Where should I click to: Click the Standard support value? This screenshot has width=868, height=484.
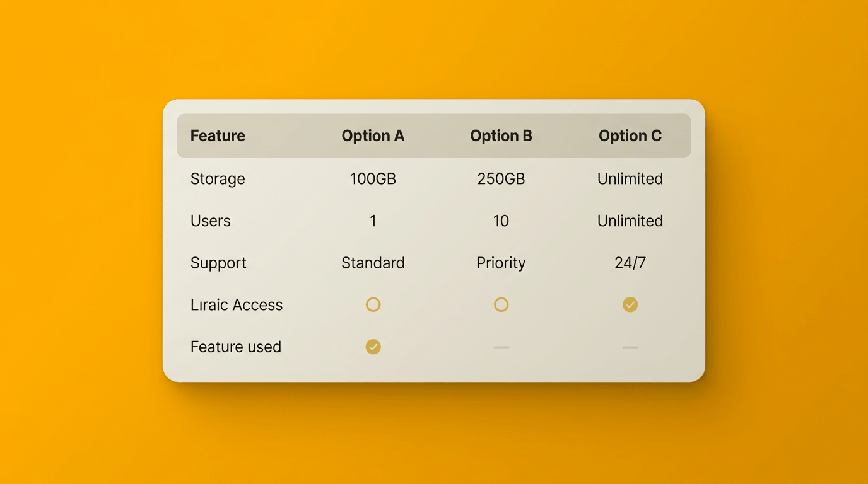click(373, 263)
